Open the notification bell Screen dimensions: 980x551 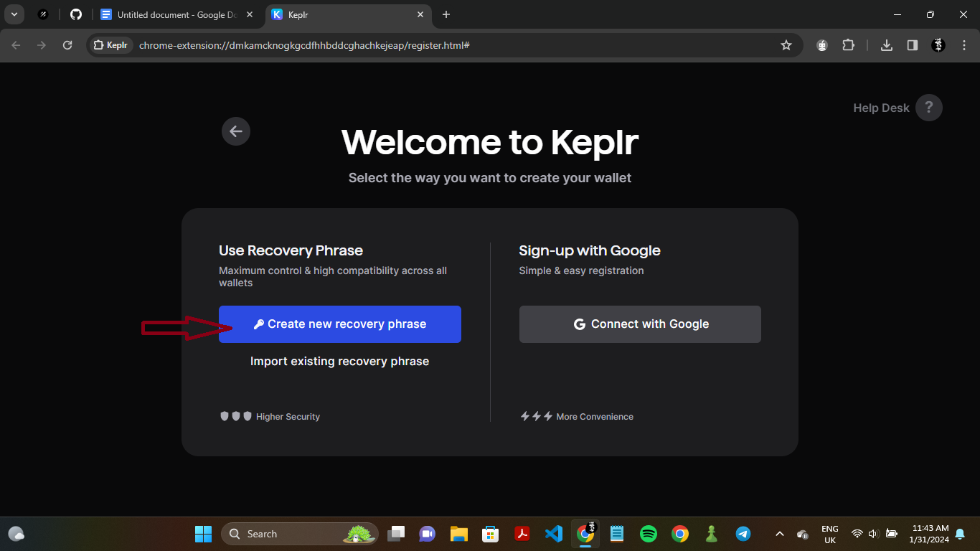[x=960, y=534]
